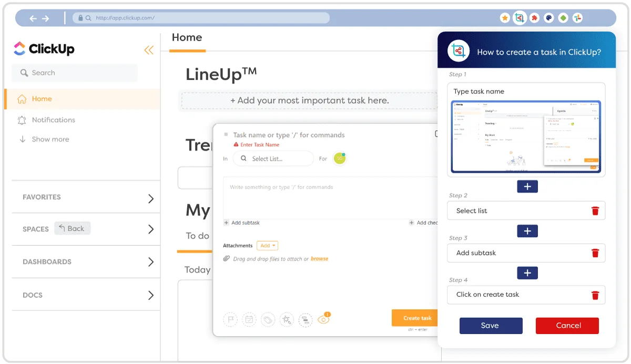This screenshot has width=631, height=364.
Task: Click the ClickUp logo in sidebar
Action: pos(44,49)
